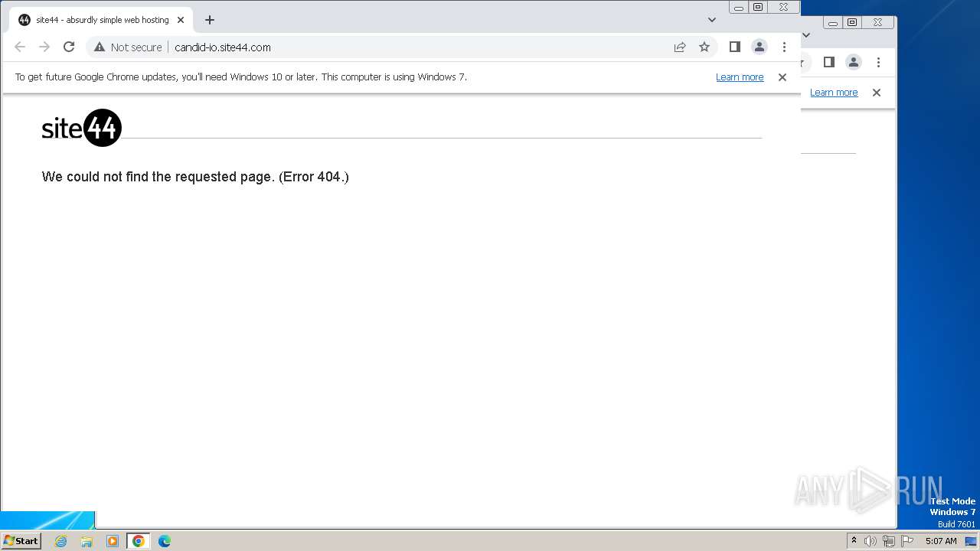The height and width of the screenshot is (551, 980).
Task: Open three-dot menu in background Chrome window
Action: [x=878, y=62]
